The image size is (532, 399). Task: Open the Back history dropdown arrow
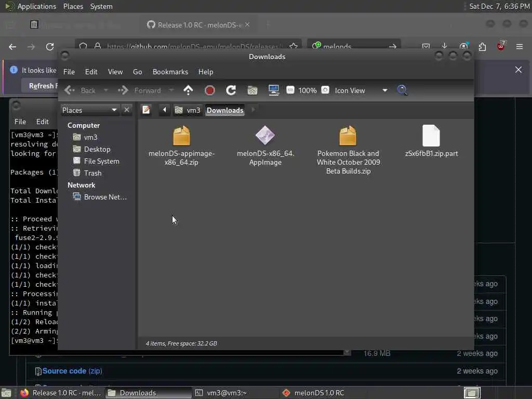coord(106,90)
